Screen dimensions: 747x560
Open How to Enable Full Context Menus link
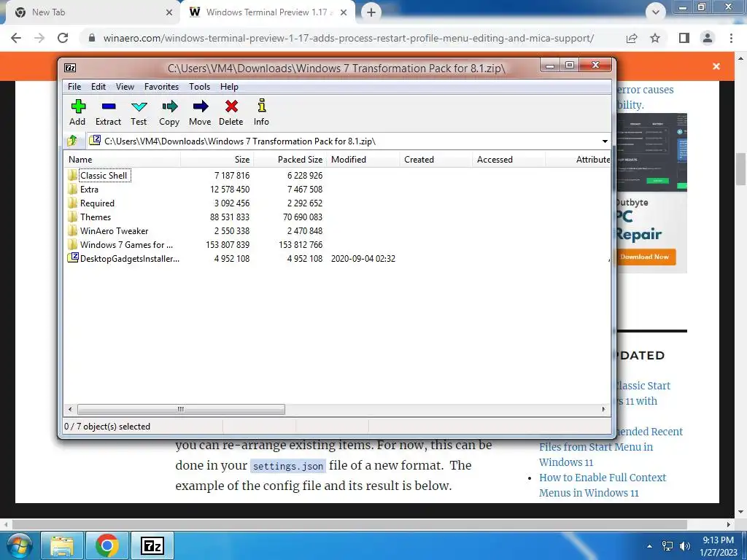(x=603, y=485)
